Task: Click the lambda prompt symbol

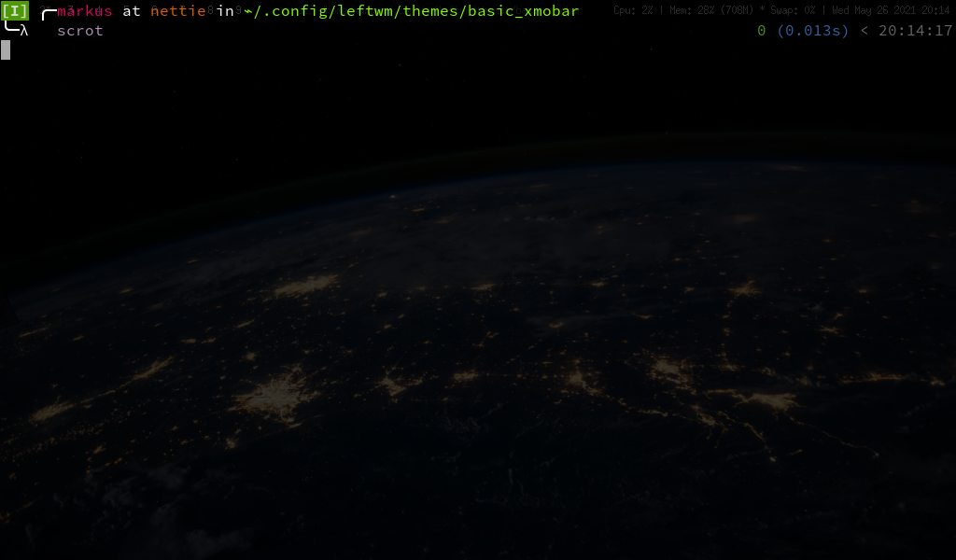Action: coord(22,30)
